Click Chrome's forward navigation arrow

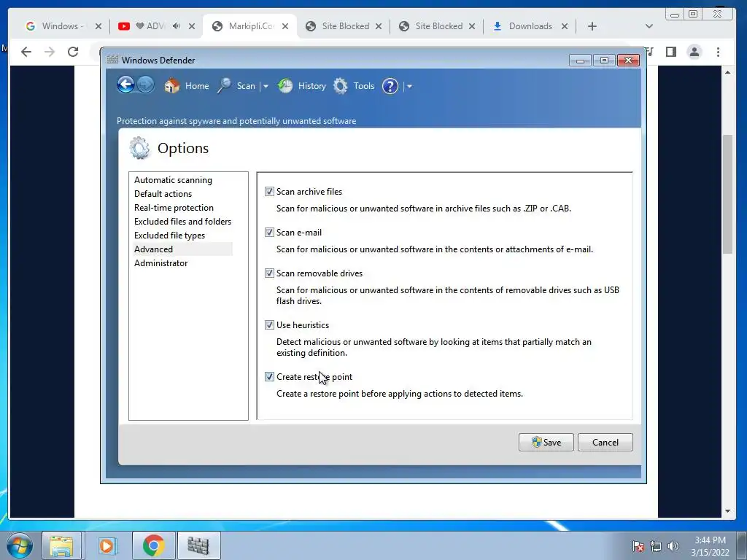pyautogui.click(x=50, y=52)
